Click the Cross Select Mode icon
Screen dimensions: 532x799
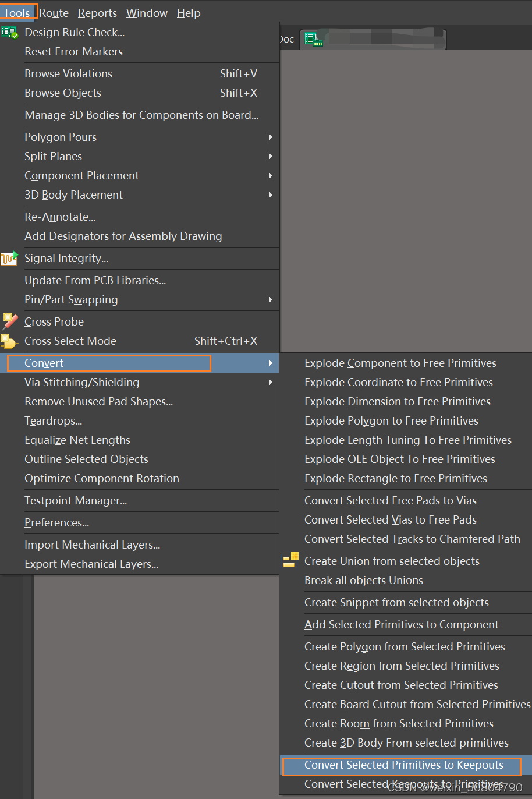9,341
